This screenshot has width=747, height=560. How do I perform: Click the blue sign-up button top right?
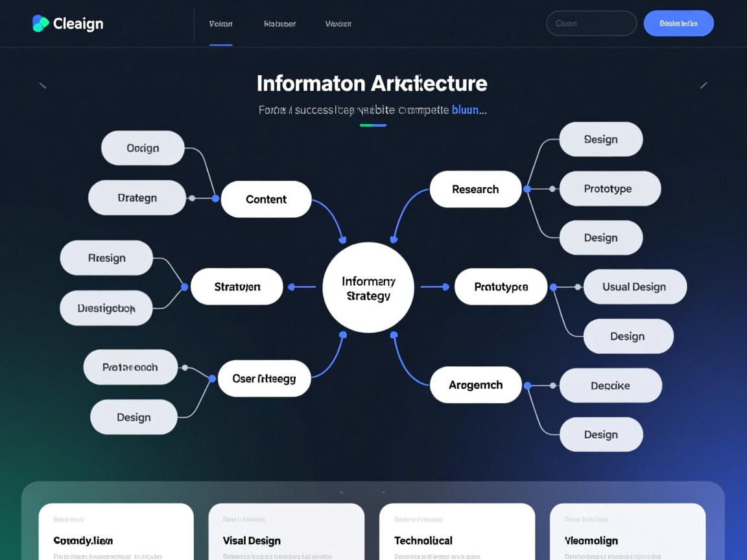678,23
